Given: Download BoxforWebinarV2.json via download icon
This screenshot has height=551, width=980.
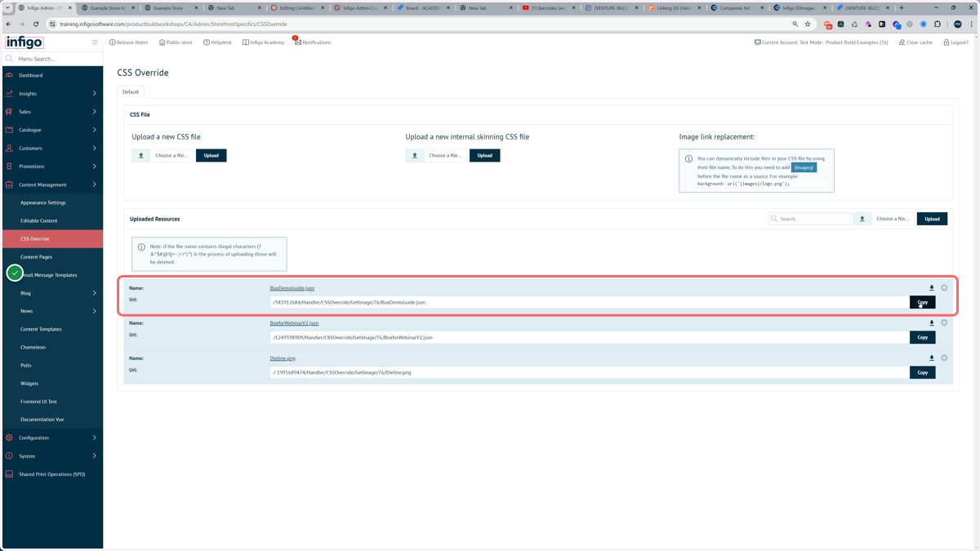Looking at the screenshot, I should tap(931, 323).
